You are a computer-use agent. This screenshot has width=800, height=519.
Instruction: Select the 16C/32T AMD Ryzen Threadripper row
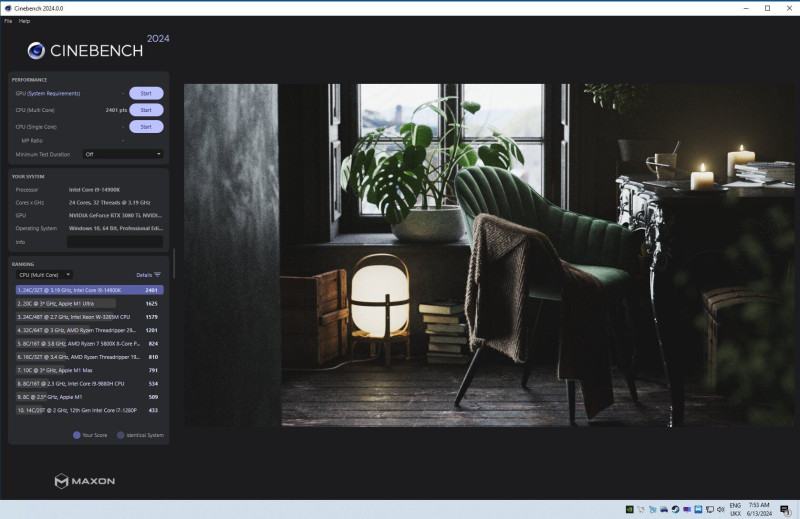pos(90,357)
